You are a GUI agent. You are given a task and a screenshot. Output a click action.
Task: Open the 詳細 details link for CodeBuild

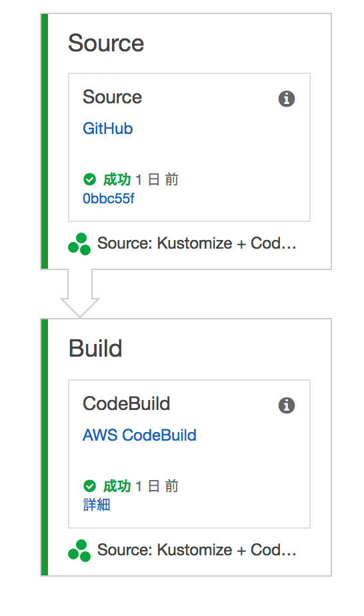tap(97, 505)
